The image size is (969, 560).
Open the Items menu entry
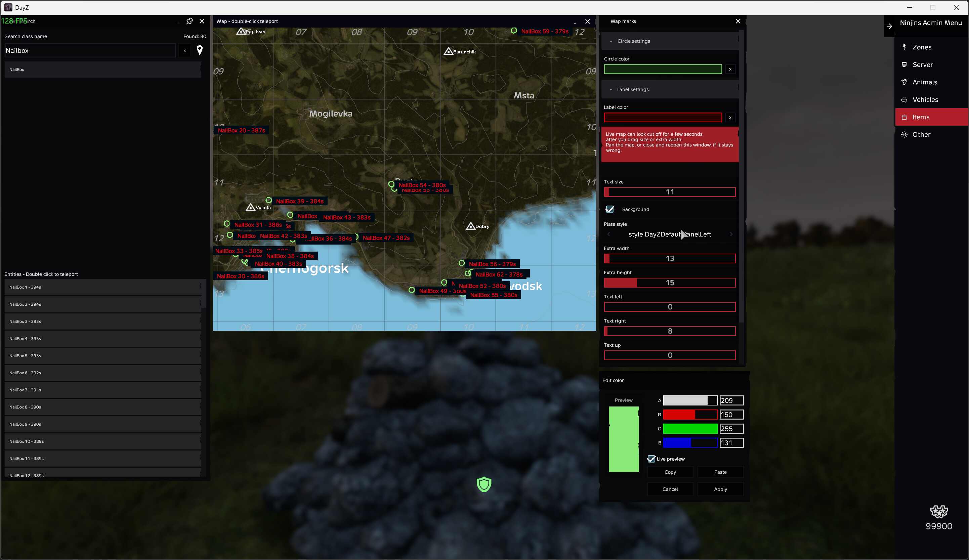click(x=931, y=117)
